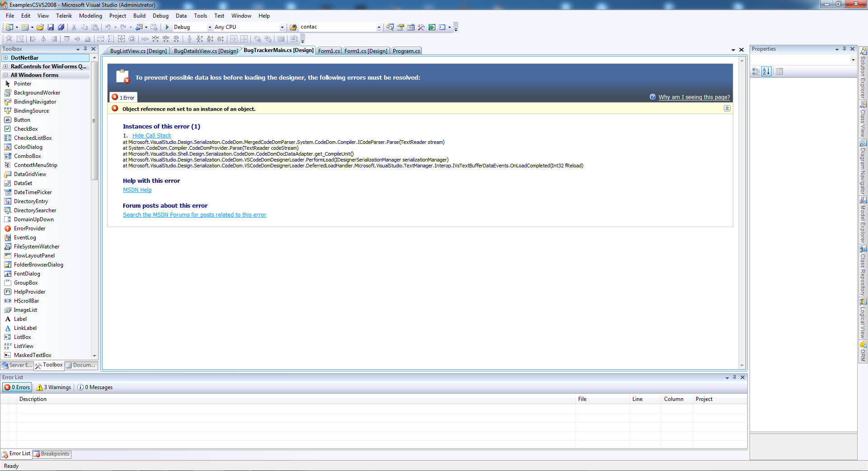Image resolution: width=868 pixels, height=471 pixels.
Task: Open the Class View side tab
Action: tap(863, 119)
